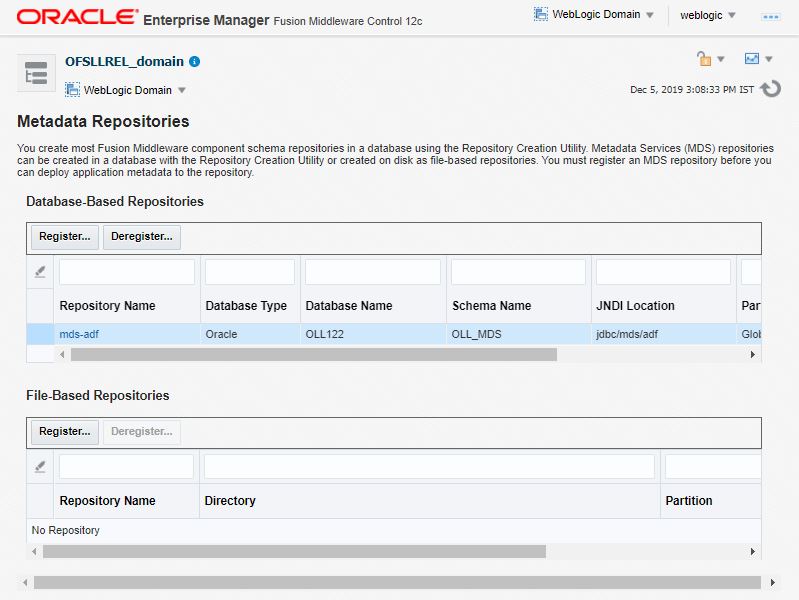Click the JNDI Location filter field
Viewport: 799px width, 600px height.
[x=663, y=272]
